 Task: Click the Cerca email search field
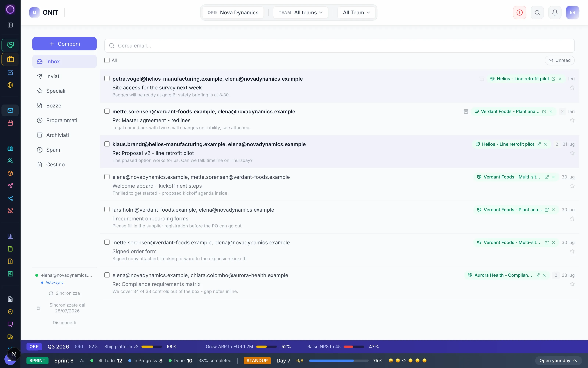click(339, 45)
